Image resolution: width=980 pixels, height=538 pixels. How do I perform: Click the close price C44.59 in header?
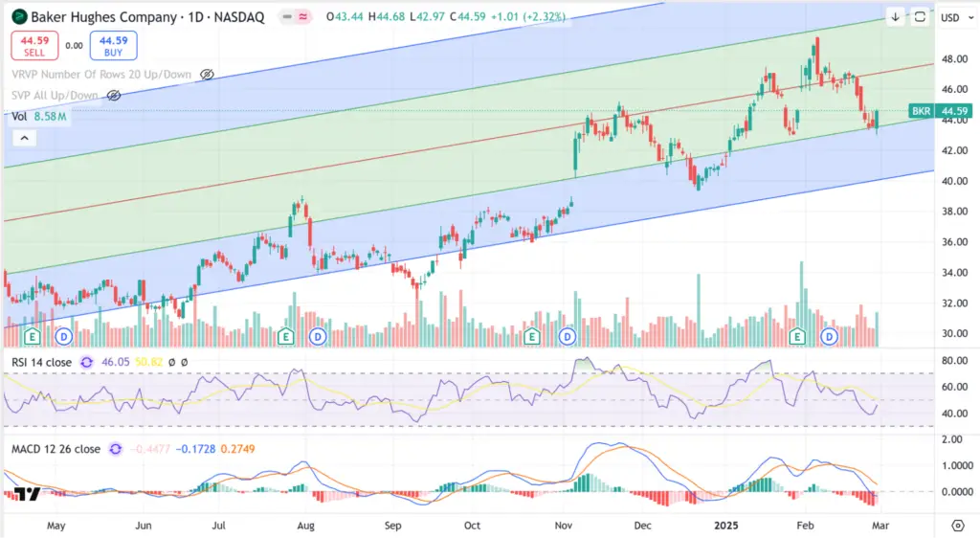[x=467, y=17]
